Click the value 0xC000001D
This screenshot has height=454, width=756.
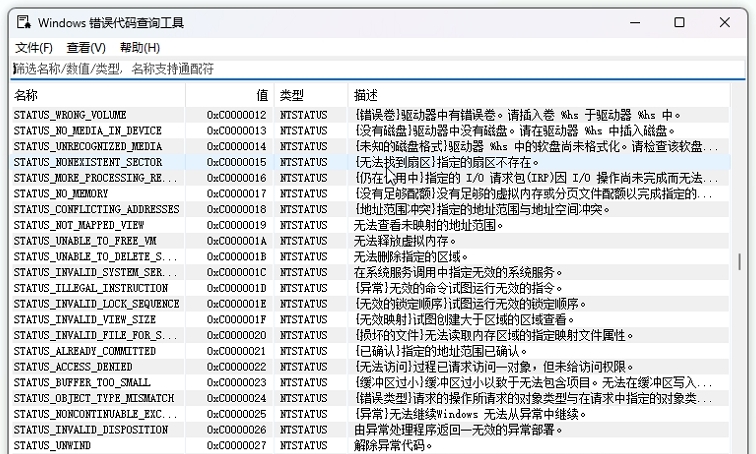coord(236,288)
